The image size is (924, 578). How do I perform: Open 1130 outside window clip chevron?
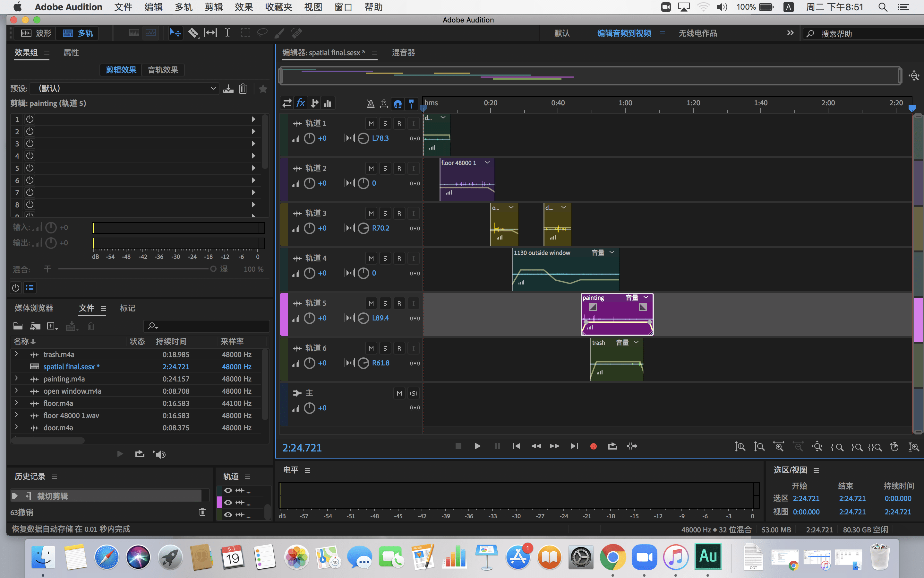[612, 252]
